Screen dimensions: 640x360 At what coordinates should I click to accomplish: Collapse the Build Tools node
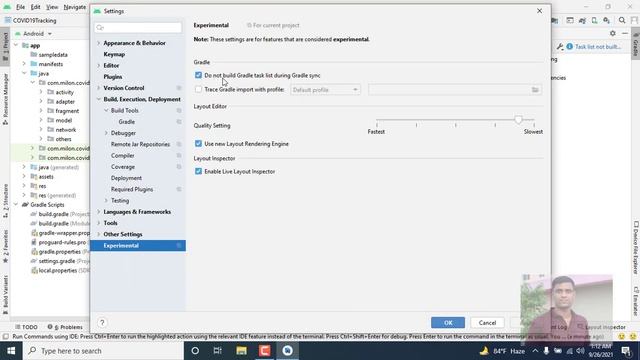tap(106, 111)
